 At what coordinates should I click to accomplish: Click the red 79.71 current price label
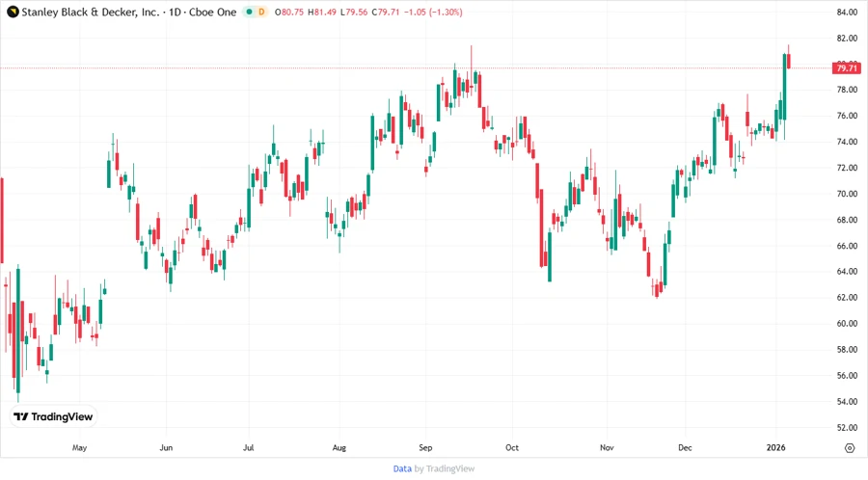point(847,68)
